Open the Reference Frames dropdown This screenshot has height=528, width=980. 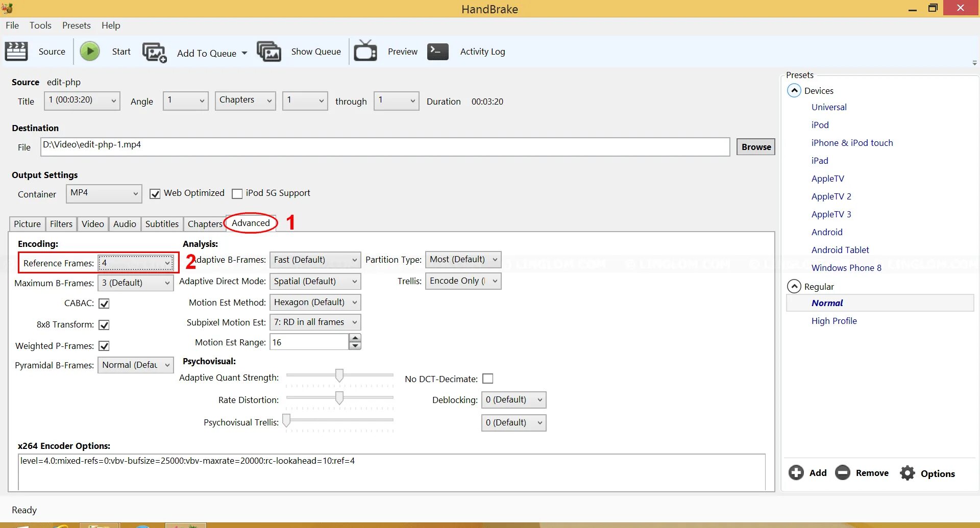click(x=136, y=263)
